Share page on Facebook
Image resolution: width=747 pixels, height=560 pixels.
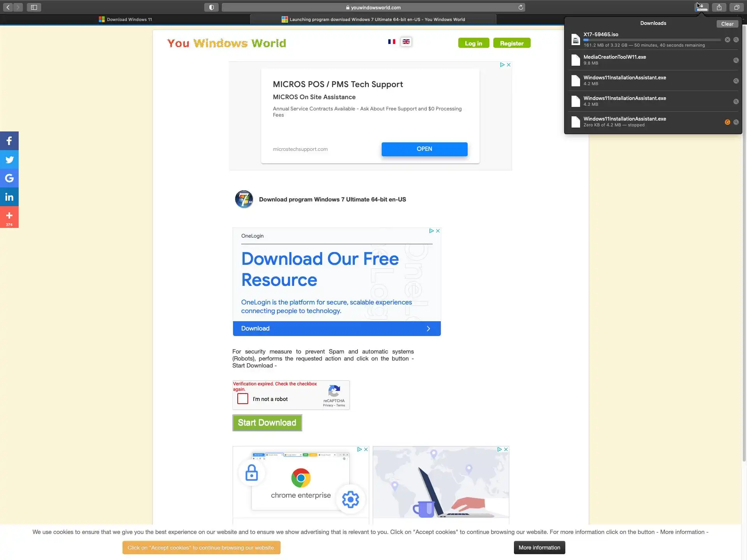coord(9,141)
